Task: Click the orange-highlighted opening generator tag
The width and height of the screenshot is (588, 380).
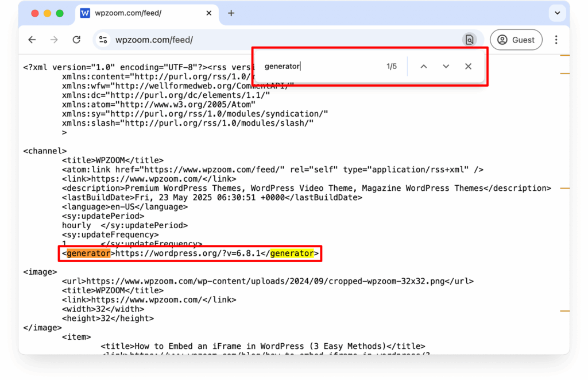Action: click(x=88, y=254)
